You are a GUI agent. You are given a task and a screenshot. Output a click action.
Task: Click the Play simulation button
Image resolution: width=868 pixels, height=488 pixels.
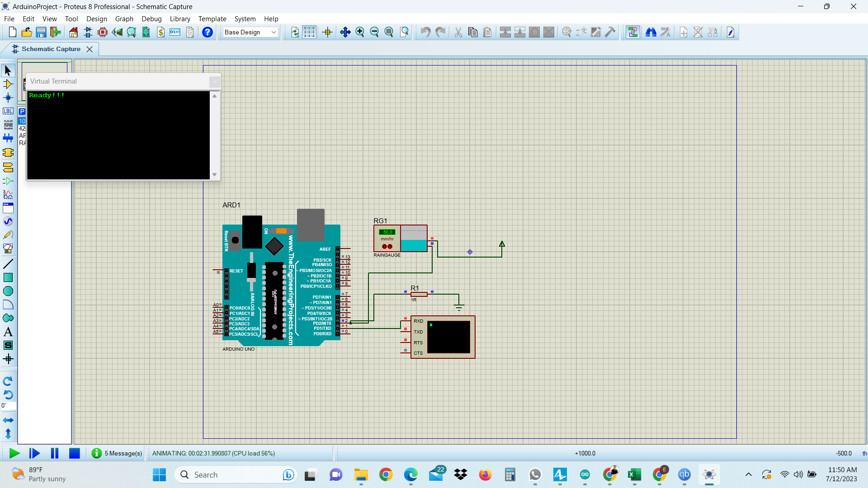pyautogui.click(x=14, y=453)
